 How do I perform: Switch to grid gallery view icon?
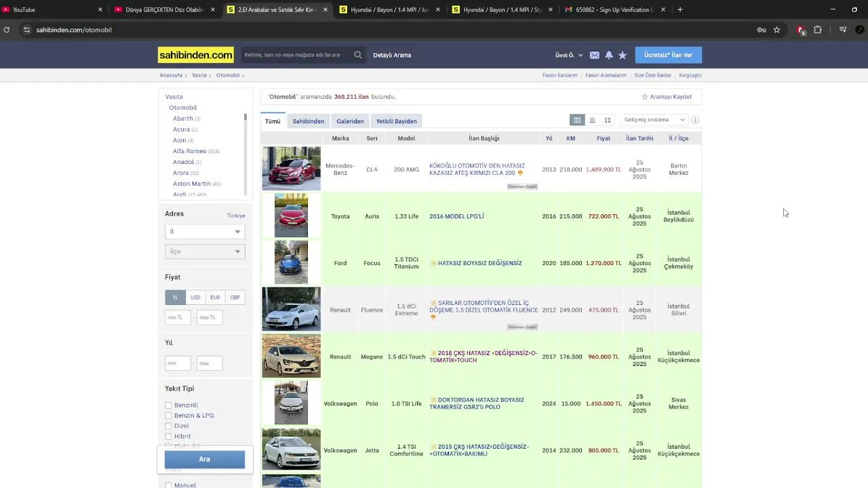click(608, 120)
